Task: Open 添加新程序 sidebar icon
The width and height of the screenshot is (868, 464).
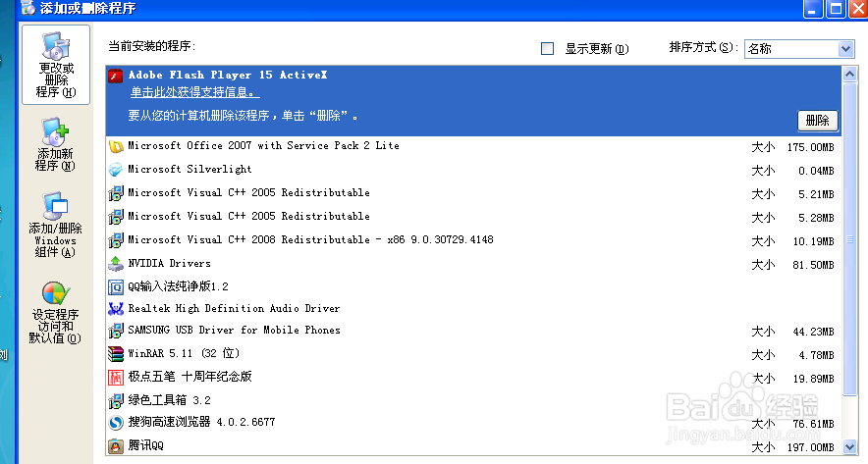Action: [x=55, y=144]
